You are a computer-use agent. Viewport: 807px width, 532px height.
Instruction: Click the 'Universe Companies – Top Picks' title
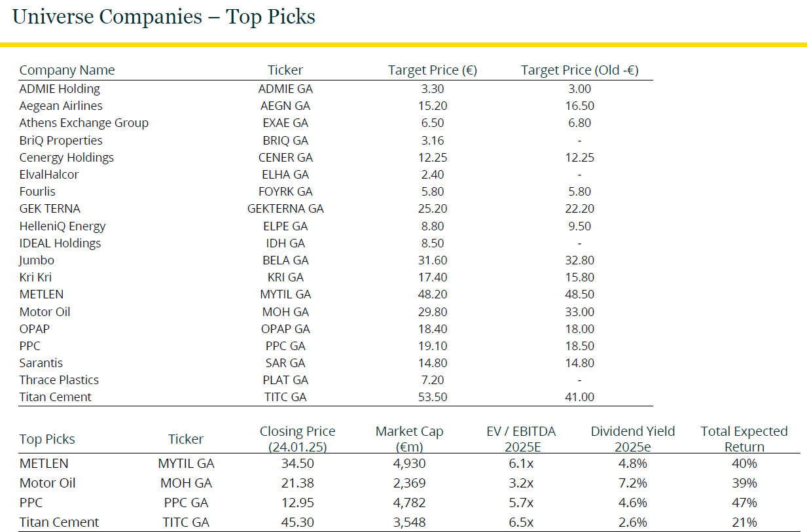(x=164, y=17)
